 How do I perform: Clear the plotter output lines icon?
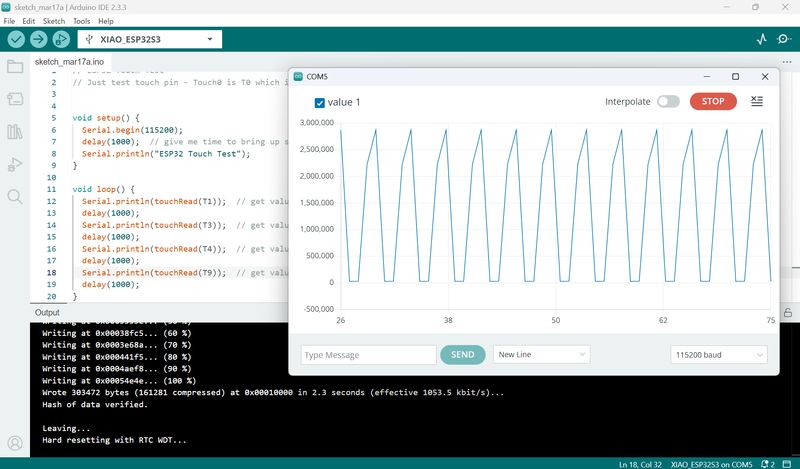tap(757, 102)
